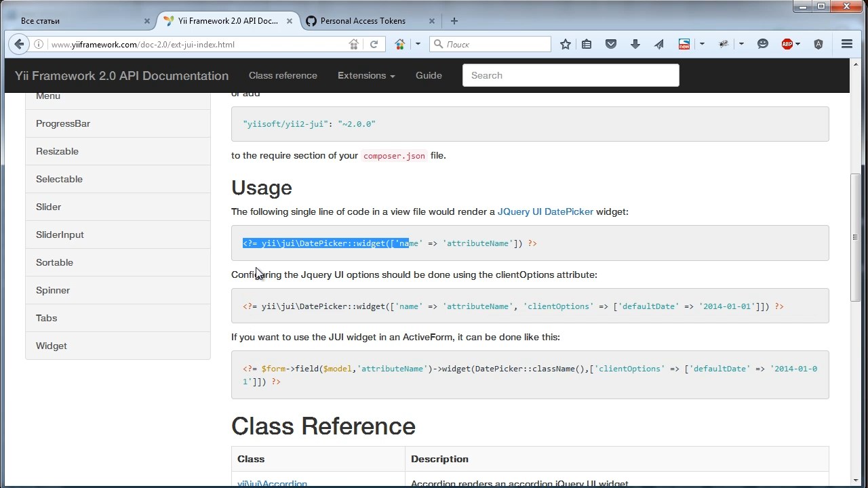868x488 pixels.
Task: Open Tabs in sidebar
Action: click(118, 318)
